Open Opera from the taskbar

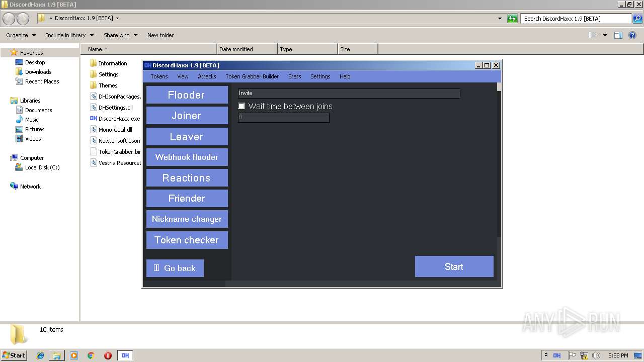108,355
